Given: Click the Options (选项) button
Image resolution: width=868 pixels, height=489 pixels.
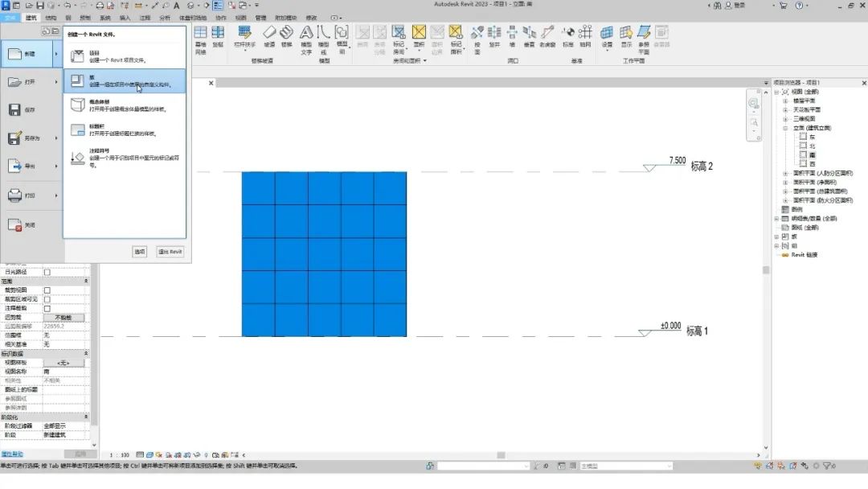Looking at the screenshot, I should point(140,252).
